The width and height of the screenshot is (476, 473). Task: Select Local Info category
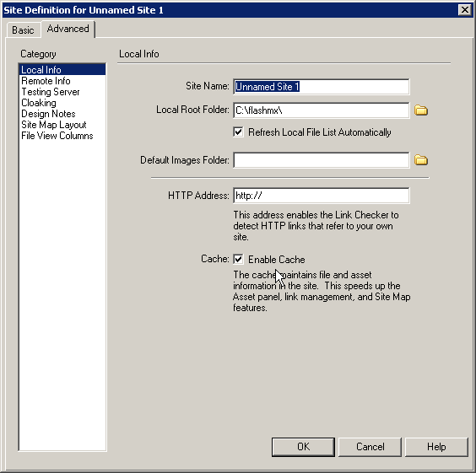pos(62,70)
